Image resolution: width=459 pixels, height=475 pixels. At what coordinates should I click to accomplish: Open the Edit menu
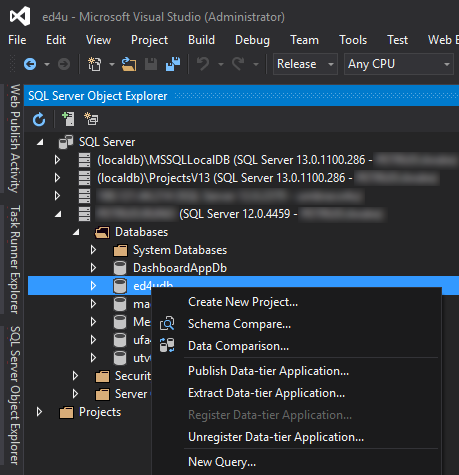click(x=56, y=40)
